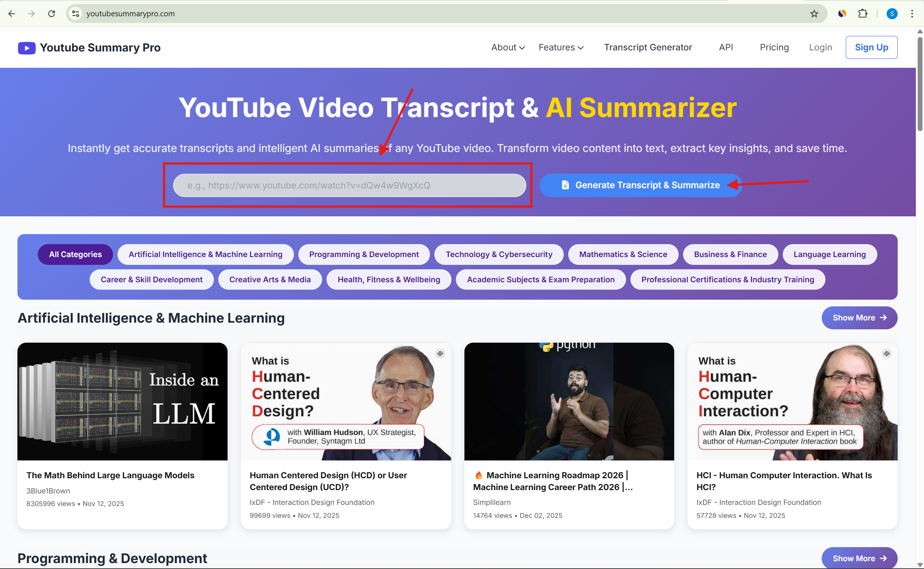Click the Sign Up button
Screen dimensions: 924x569
(871, 47)
